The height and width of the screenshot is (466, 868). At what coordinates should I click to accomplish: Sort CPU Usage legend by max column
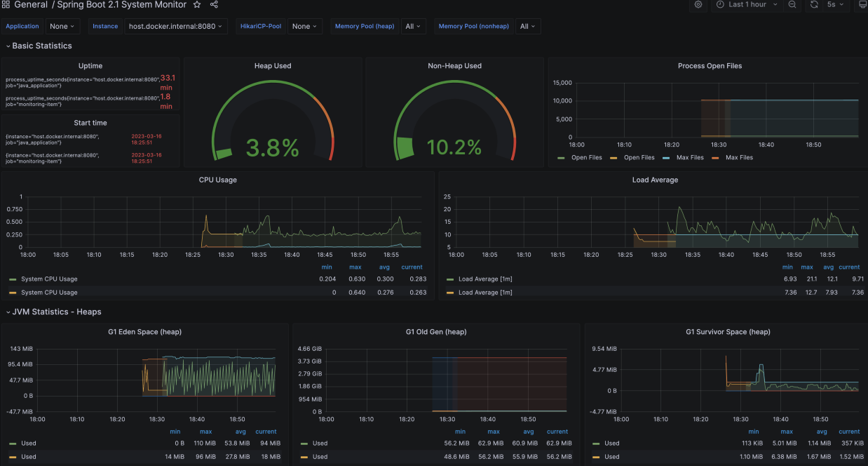coord(355,267)
